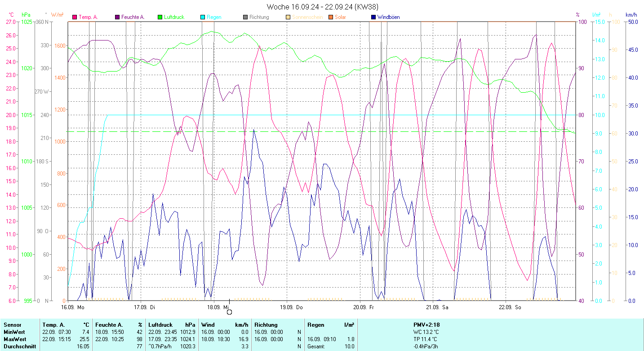Click the W/m² axis unit label
This screenshot has width=644, height=351.
click(57, 15)
